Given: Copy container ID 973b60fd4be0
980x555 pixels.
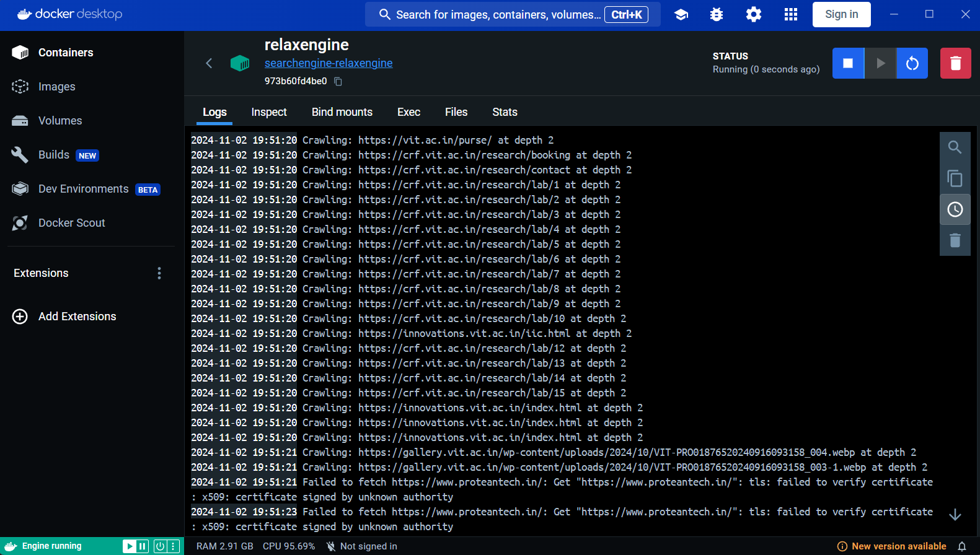Looking at the screenshot, I should (338, 81).
